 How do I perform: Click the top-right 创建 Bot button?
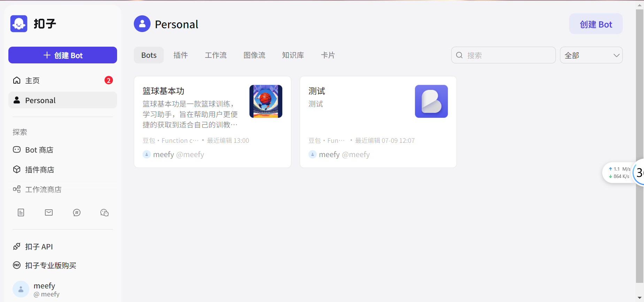coord(596,24)
